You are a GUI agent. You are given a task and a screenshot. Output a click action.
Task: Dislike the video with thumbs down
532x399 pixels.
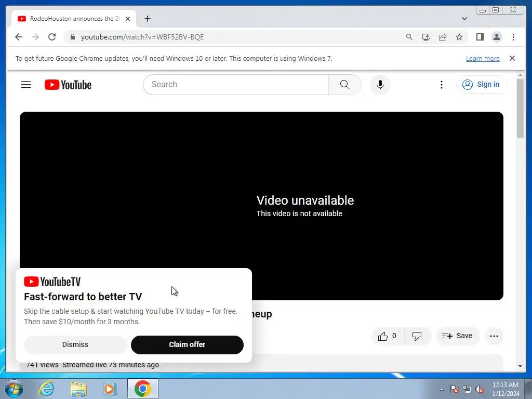pos(417,336)
